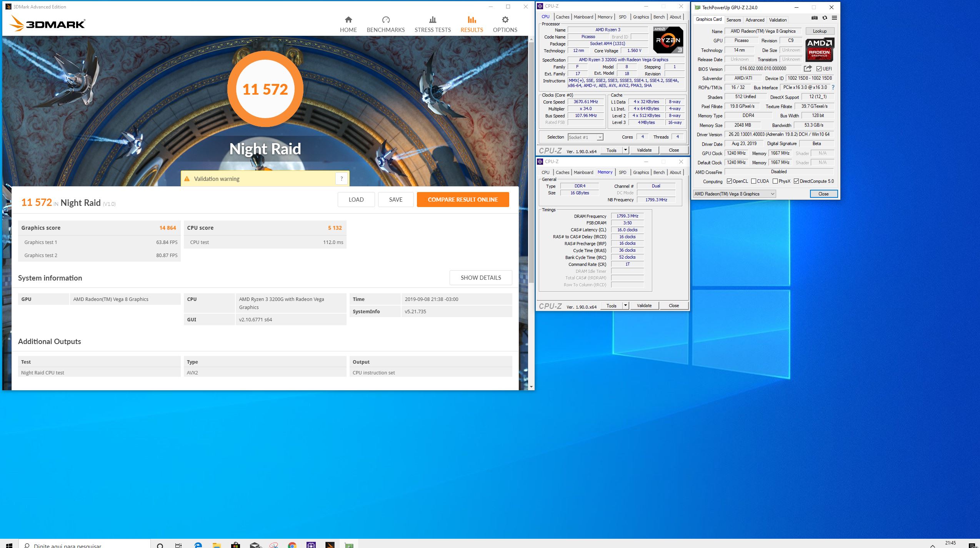Open Bench tab in bottom CPU-Z window
Image resolution: width=980 pixels, height=548 pixels.
(x=659, y=172)
